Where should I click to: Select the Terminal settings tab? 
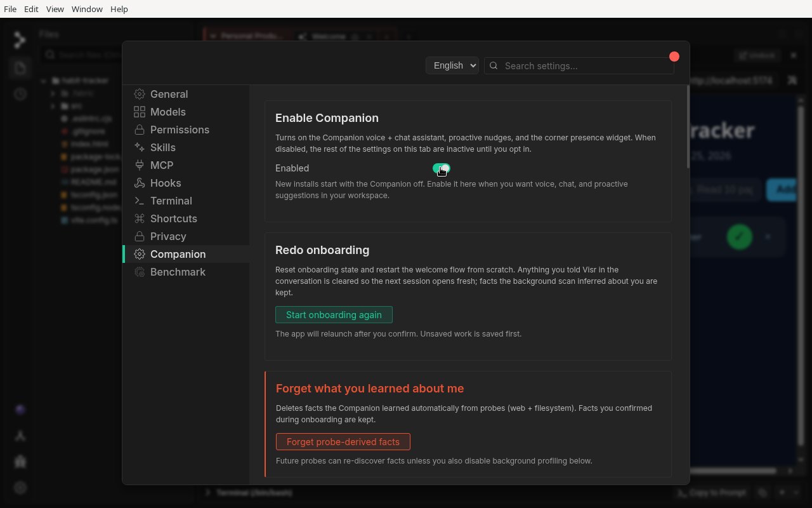186,201
